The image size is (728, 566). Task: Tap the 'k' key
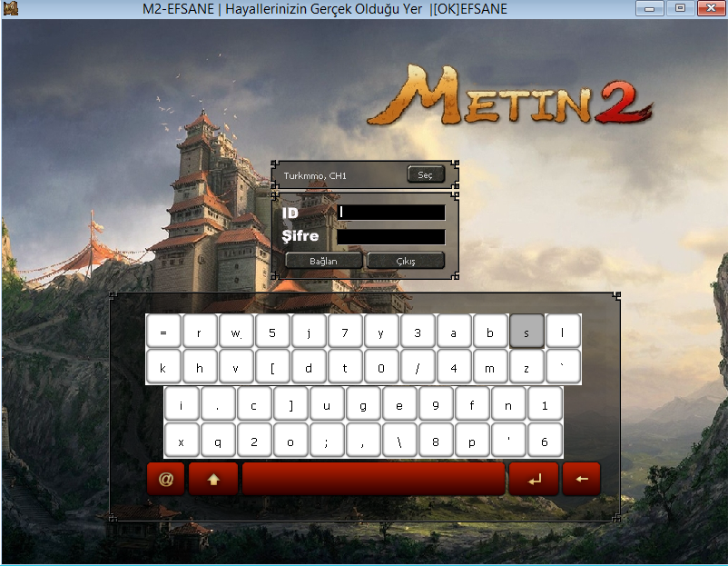(163, 367)
